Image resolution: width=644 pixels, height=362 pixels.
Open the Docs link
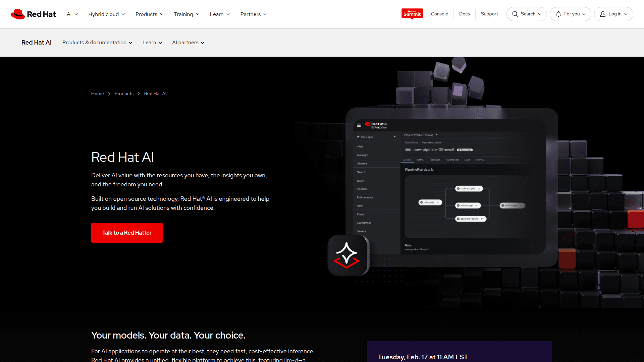click(x=464, y=14)
